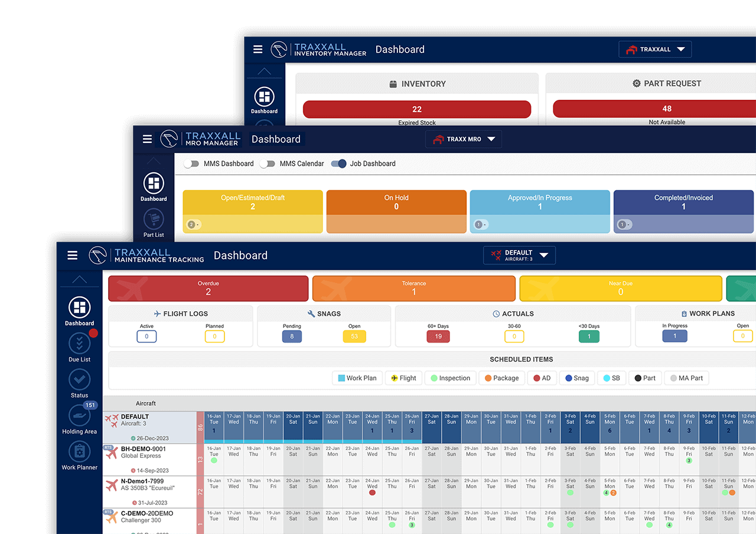Click Dashboard icon in Inventory Manager sidebar
The image size is (756, 534).
click(x=264, y=97)
